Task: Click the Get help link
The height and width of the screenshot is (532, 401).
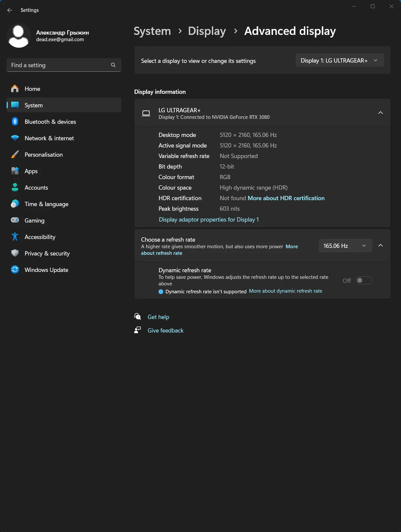Action: point(158,317)
